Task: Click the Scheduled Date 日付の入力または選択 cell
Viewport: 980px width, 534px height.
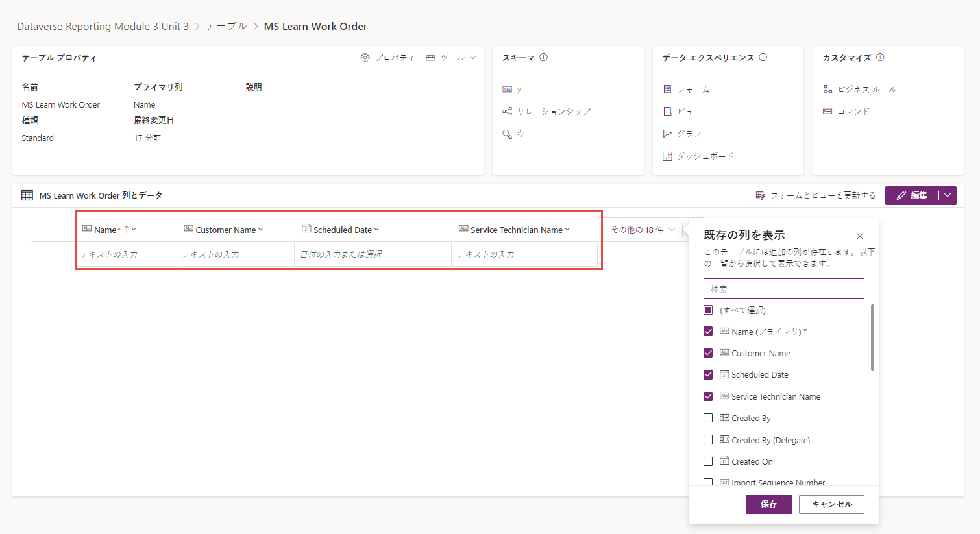Action: click(373, 254)
